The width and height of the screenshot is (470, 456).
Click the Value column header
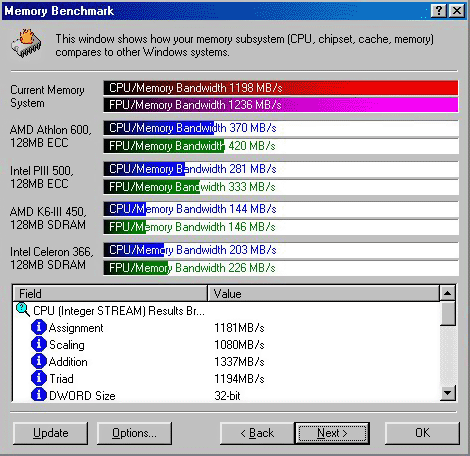point(323,294)
